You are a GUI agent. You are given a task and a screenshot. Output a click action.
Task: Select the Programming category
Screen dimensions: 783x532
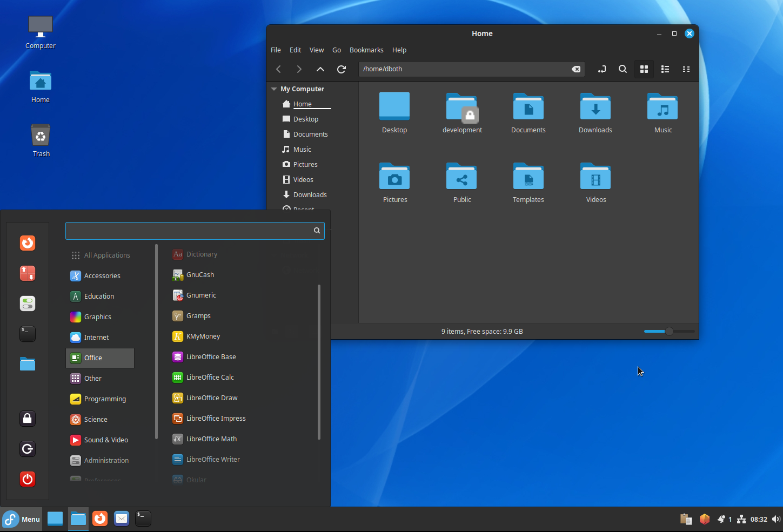coord(100,399)
